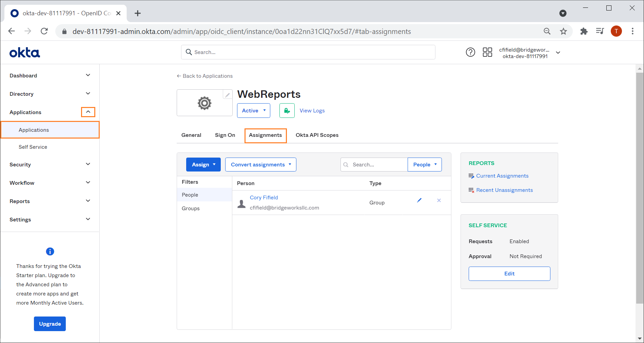Open the People search-type dropdown
The width and height of the screenshot is (644, 343).
425,165
